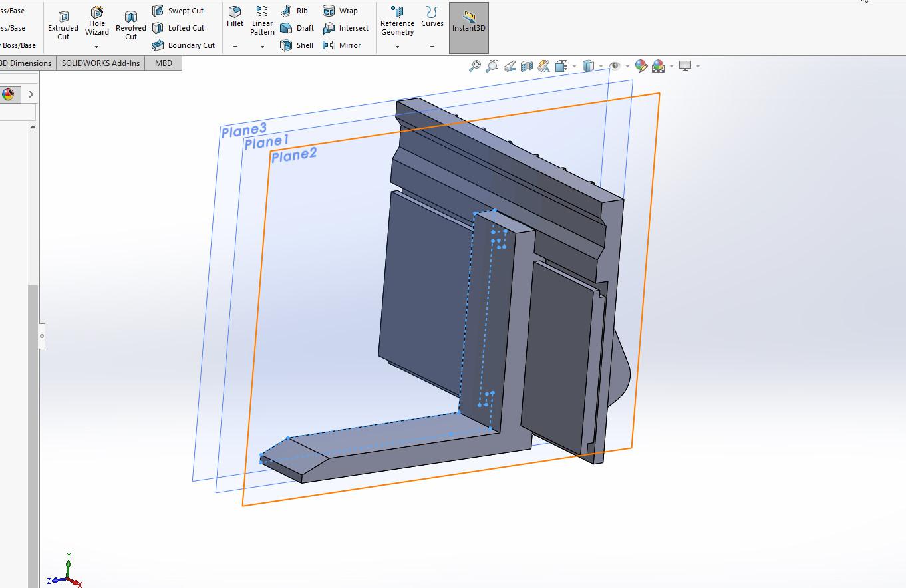The height and width of the screenshot is (588, 906).
Task: Open the Hole Wizard tool
Action: click(96, 21)
